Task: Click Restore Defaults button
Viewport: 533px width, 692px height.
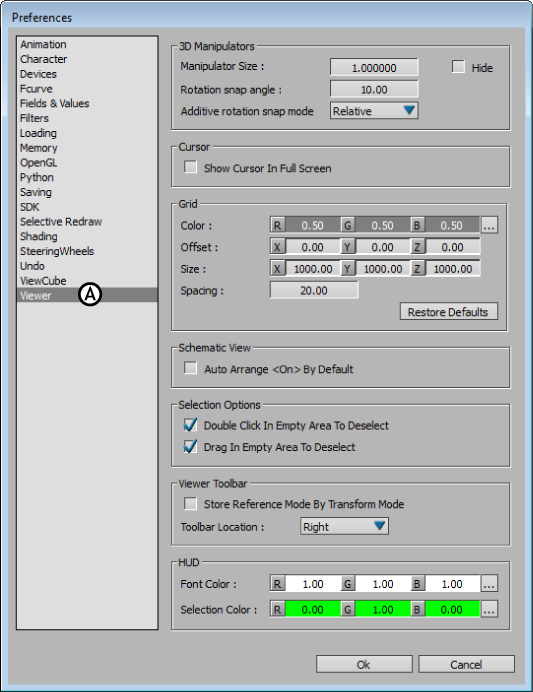Action: [449, 312]
